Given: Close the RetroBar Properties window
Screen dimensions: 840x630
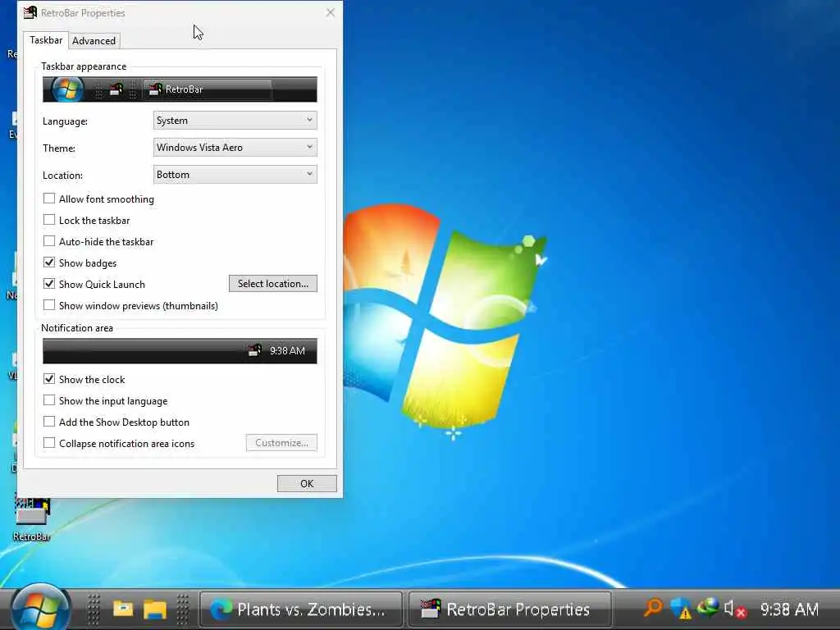Looking at the screenshot, I should 331,12.
